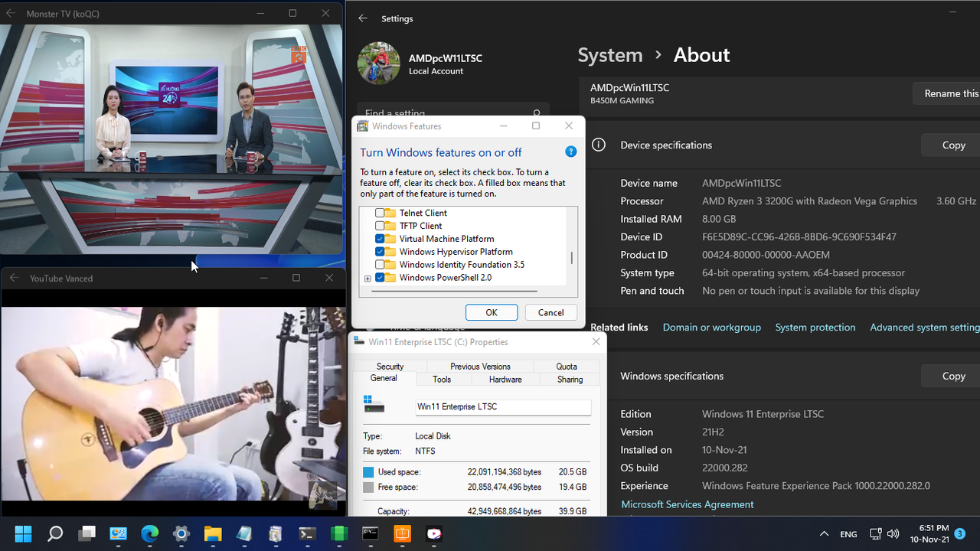Open Notepad icon on taskbar
Image resolution: width=980 pixels, height=551 pixels.
point(244,533)
